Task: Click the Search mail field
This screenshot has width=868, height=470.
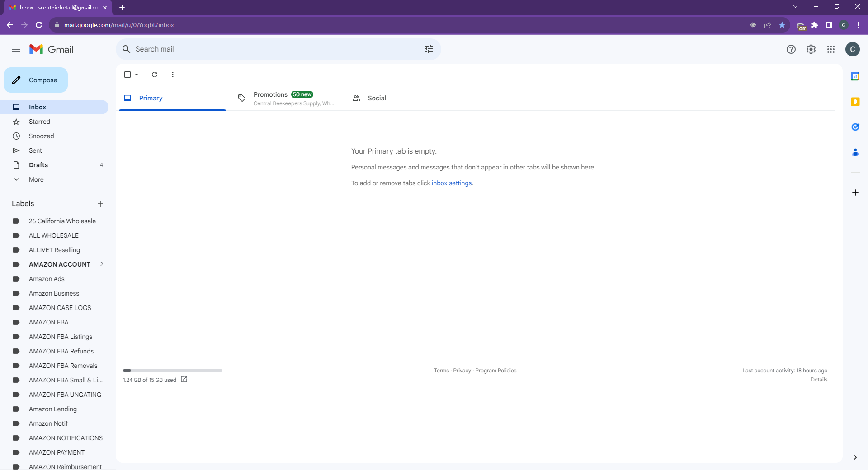Action: (276, 49)
